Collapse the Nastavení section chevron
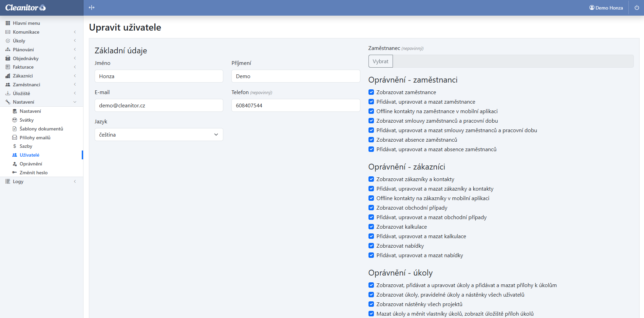644x318 pixels. click(75, 102)
